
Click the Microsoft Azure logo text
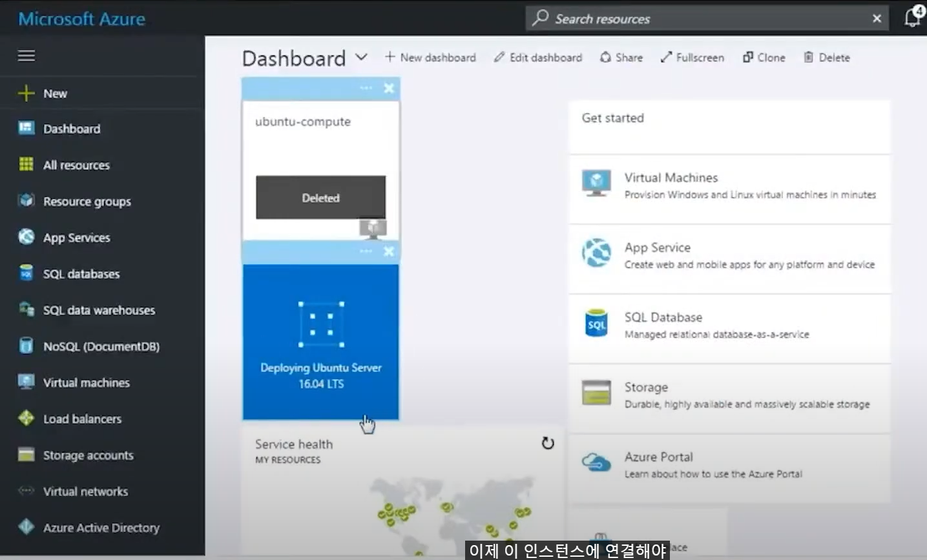click(x=81, y=19)
